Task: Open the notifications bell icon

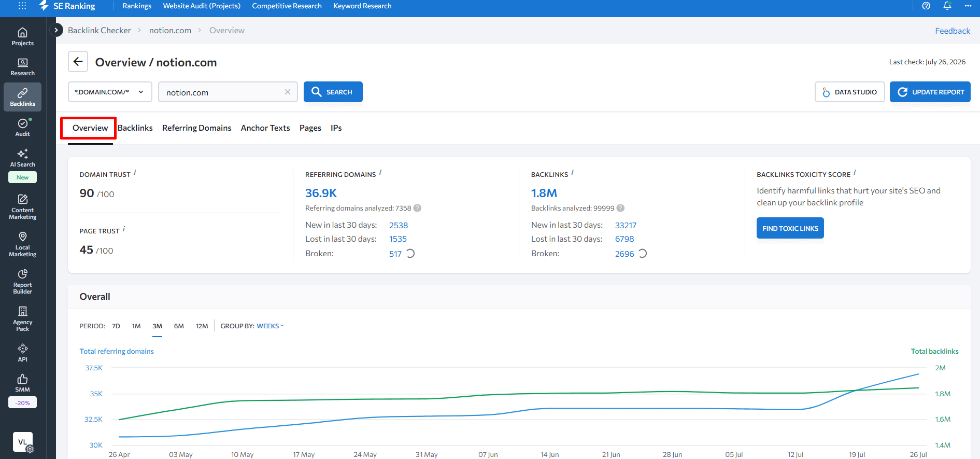Action: (947, 6)
